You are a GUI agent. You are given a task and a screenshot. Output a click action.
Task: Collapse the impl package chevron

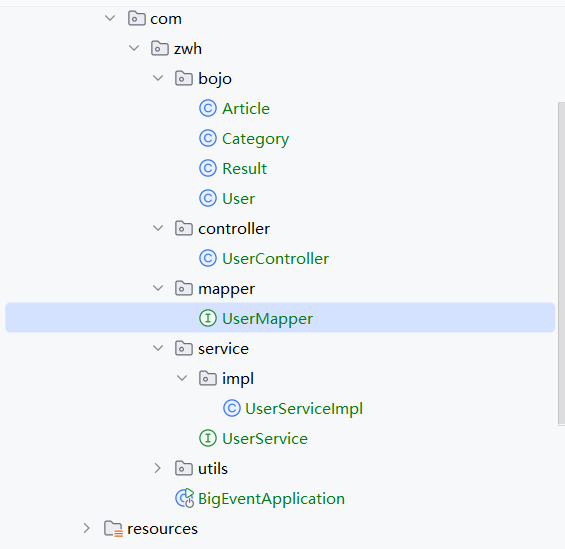tap(182, 378)
